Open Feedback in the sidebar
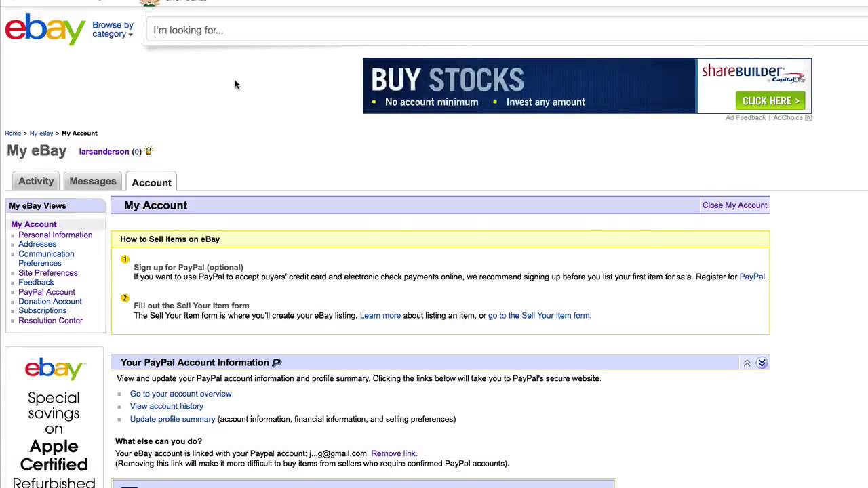This screenshot has width=868, height=488. coord(36,283)
